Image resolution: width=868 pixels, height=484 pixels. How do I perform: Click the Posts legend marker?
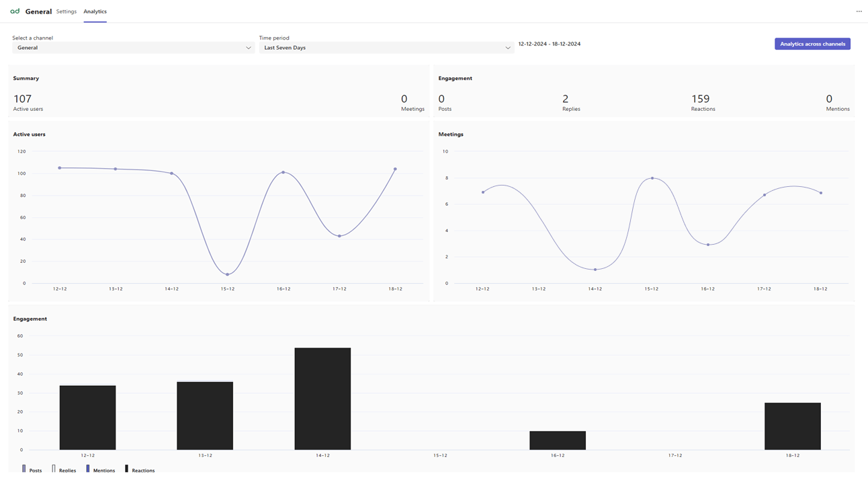[23, 469]
